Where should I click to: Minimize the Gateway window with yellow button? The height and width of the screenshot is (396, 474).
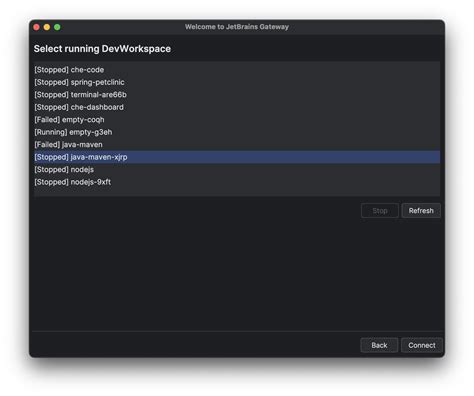[x=47, y=27]
